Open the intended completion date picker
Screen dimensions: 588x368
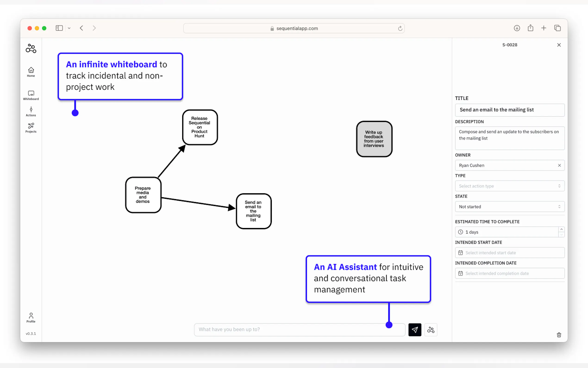point(510,273)
